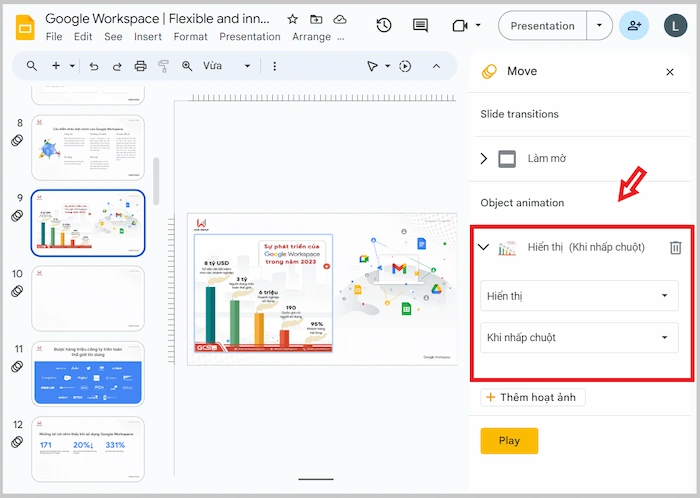Select slide 12 thumbnail with 171
The image size is (700, 498).
tap(88, 448)
